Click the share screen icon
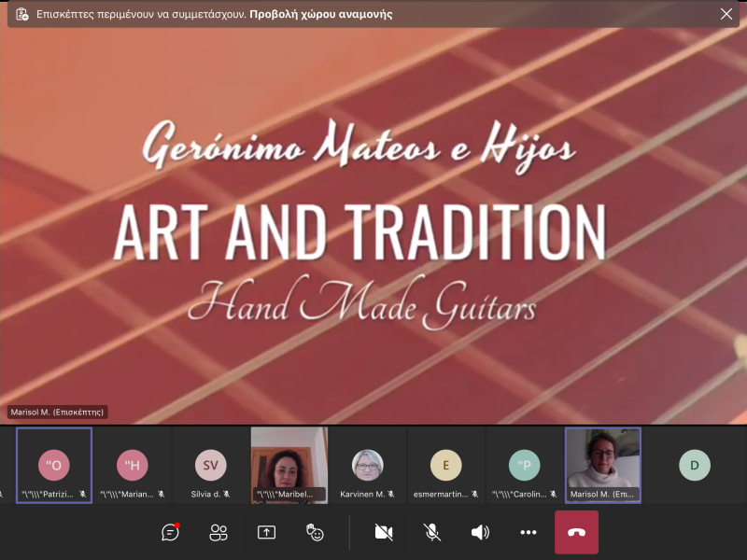Image resolution: width=747 pixels, height=560 pixels. [x=266, y=532]
